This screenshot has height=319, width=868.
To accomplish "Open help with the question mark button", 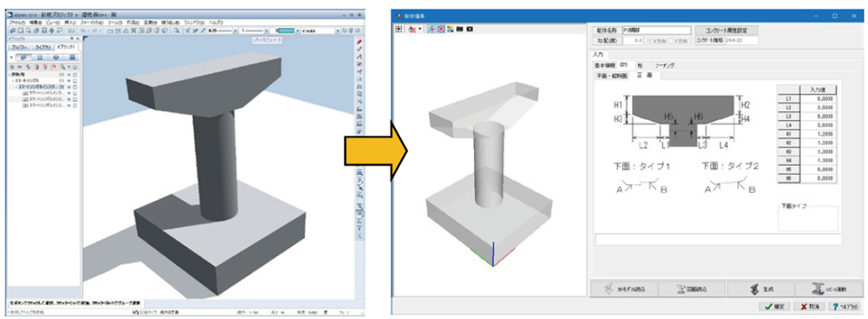I will coord(845,306).
